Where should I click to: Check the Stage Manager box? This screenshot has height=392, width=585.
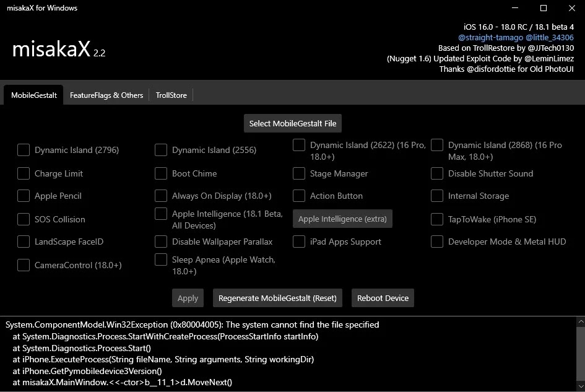(299, 173)
